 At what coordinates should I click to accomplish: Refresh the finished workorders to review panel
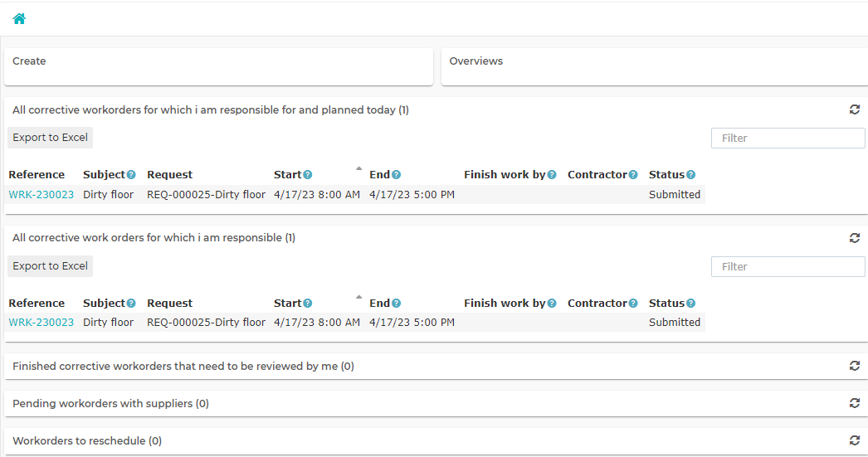[855, 366]
